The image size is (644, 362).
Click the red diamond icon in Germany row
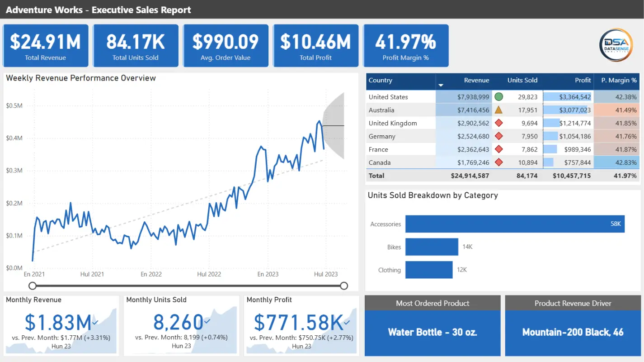pos(498,136)
